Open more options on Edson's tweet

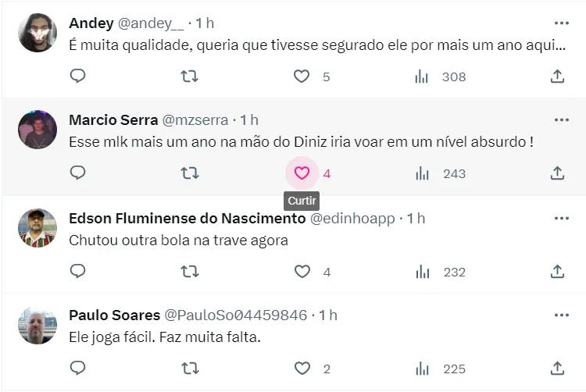point(561,218)
